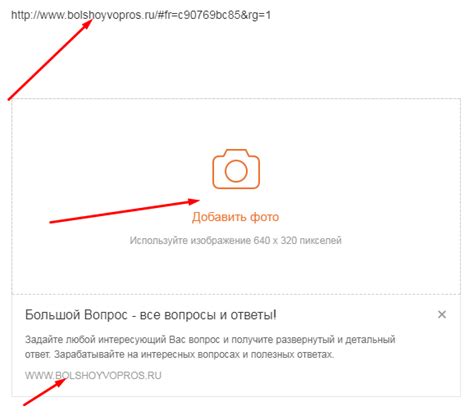This screenshot has width=474, height=420.
Task: Click the description line starting with "Задайте любой"
Action: [210, 340]
